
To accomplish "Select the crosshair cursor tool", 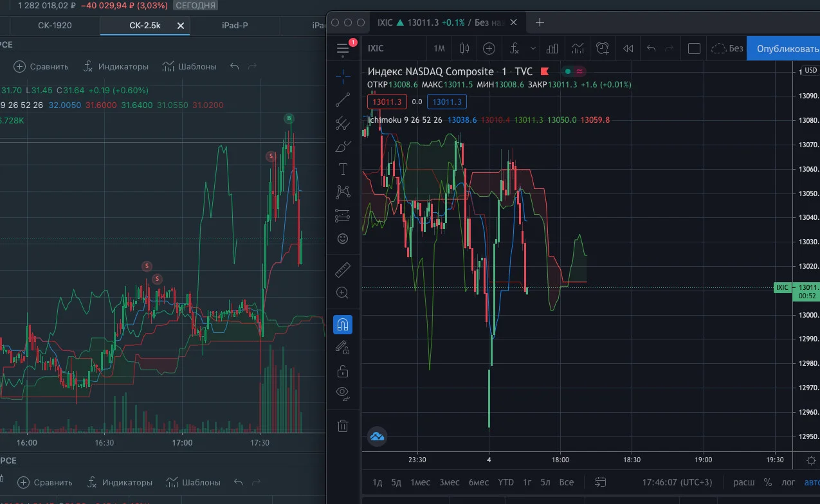I will pyautogui.click(x=343, y=76).
